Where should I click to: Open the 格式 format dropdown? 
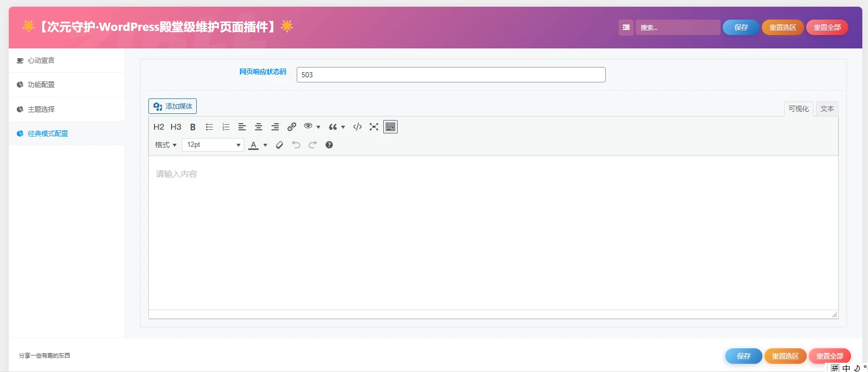(x=166, y=145)
